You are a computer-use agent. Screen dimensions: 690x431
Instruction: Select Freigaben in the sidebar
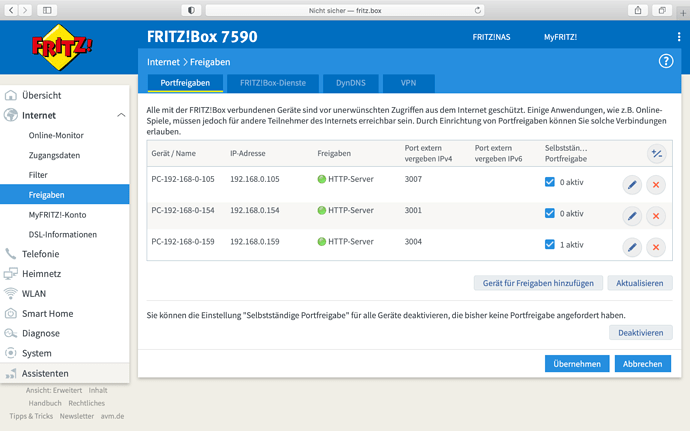pos(65,195)
